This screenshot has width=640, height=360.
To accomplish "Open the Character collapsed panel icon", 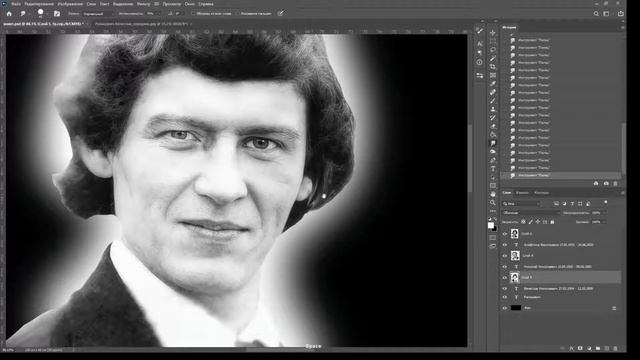I will [x=480, y=43].
